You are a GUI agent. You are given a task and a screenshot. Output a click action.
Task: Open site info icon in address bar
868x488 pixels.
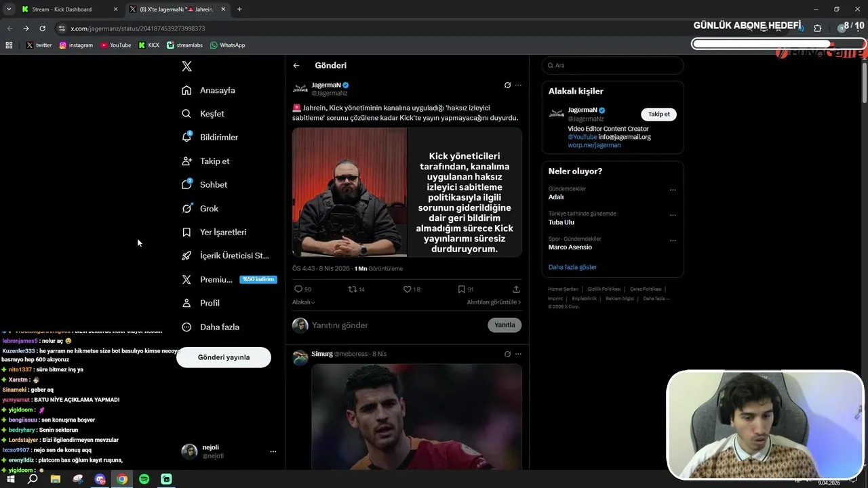click(x=62, y=28)
